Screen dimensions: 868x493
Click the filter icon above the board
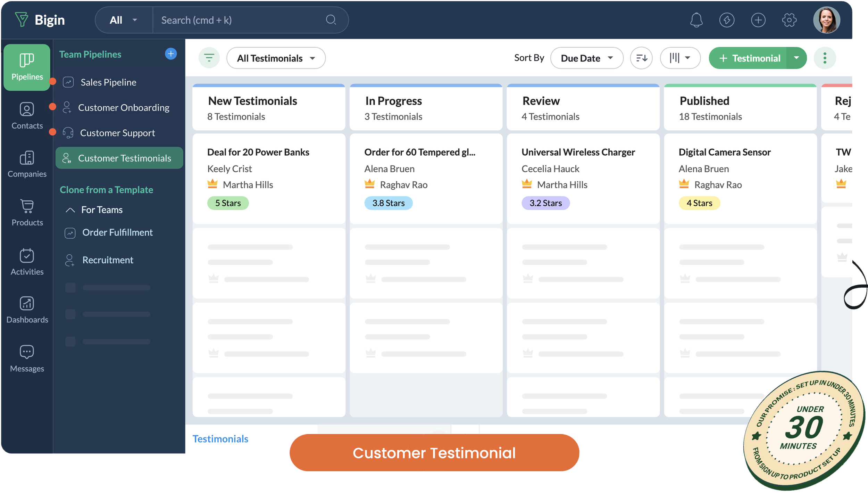[209, 58]
